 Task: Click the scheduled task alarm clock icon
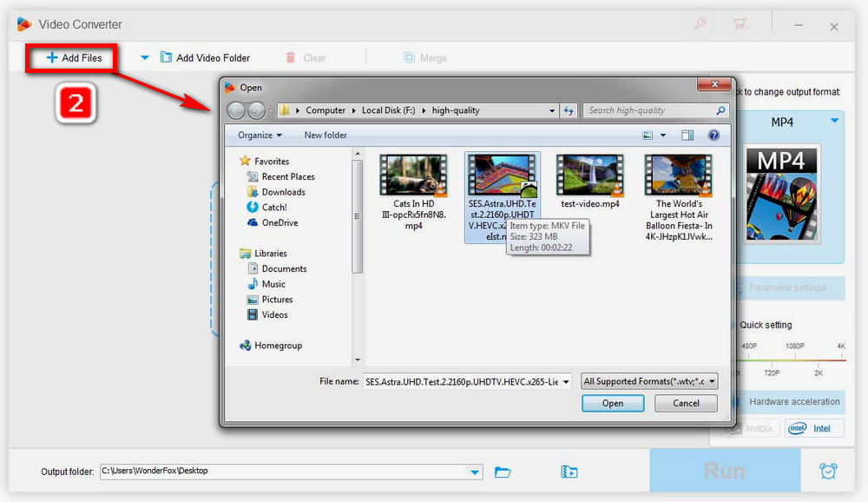click(x=828, y=469)
